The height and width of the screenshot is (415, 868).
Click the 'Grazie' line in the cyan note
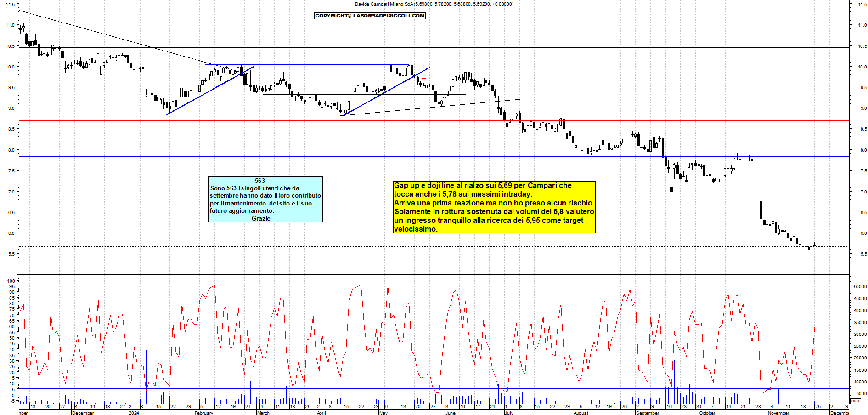[x=261, y=218]
